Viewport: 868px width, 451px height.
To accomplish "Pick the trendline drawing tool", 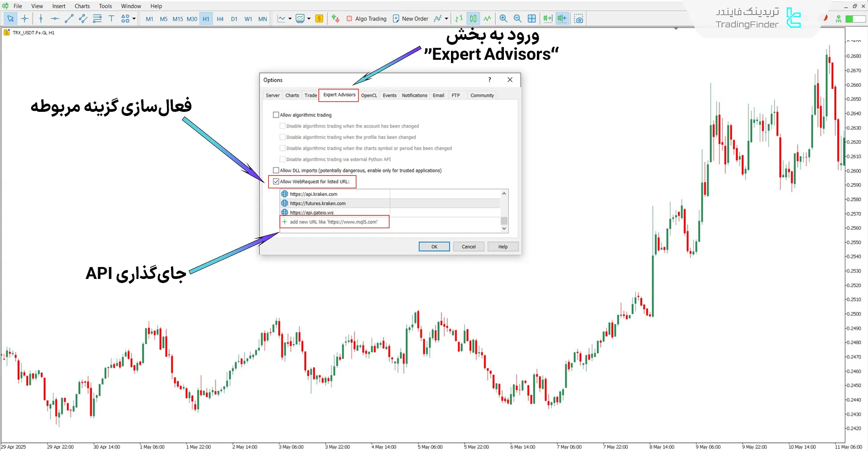I will click(x=69, y=19).
